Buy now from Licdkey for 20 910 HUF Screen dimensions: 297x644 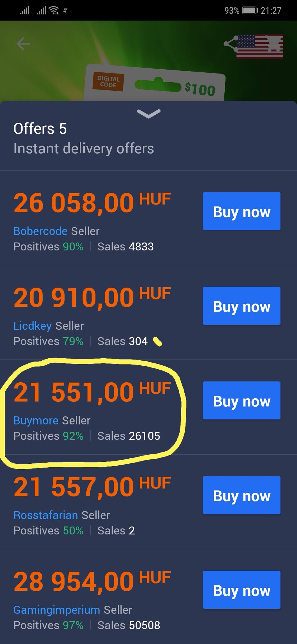(x=242, y=306)
